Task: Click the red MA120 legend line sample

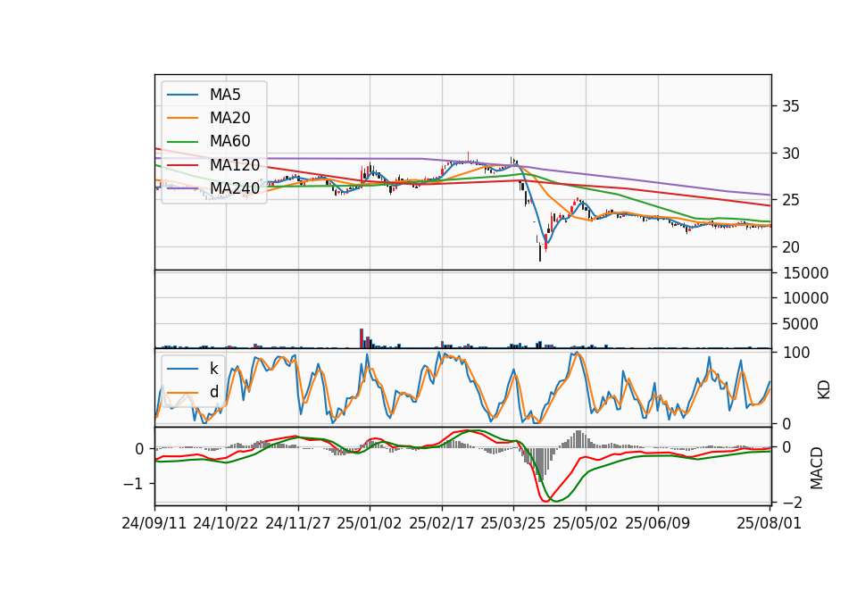Action: (x=183, y=165)
